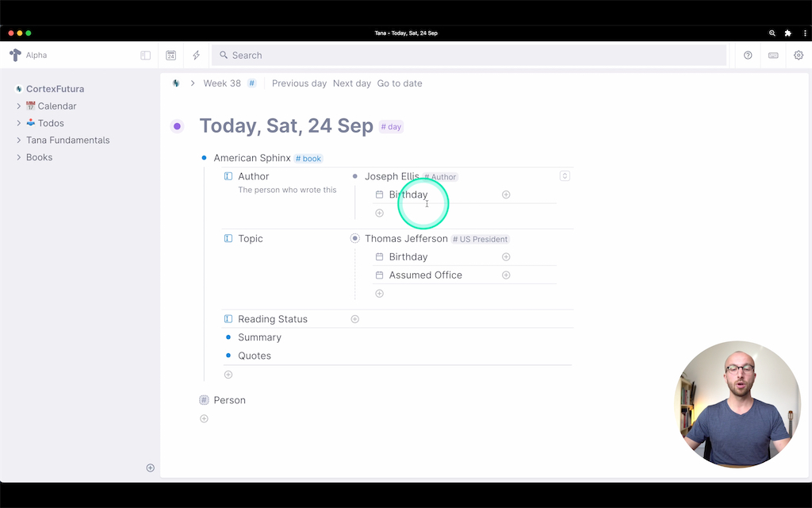Open the #Author supertag
This screenshot has height=508, width=812.
[x=441, y=177]
